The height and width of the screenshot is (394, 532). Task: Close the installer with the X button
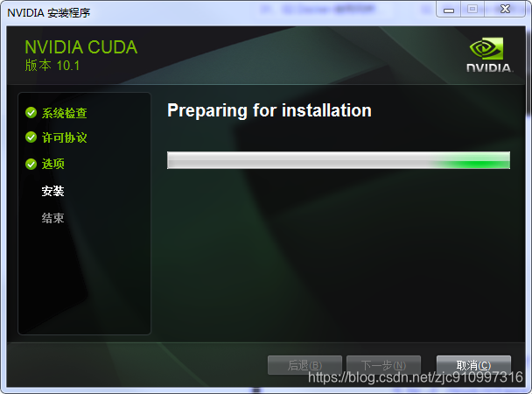click(505, 10)
